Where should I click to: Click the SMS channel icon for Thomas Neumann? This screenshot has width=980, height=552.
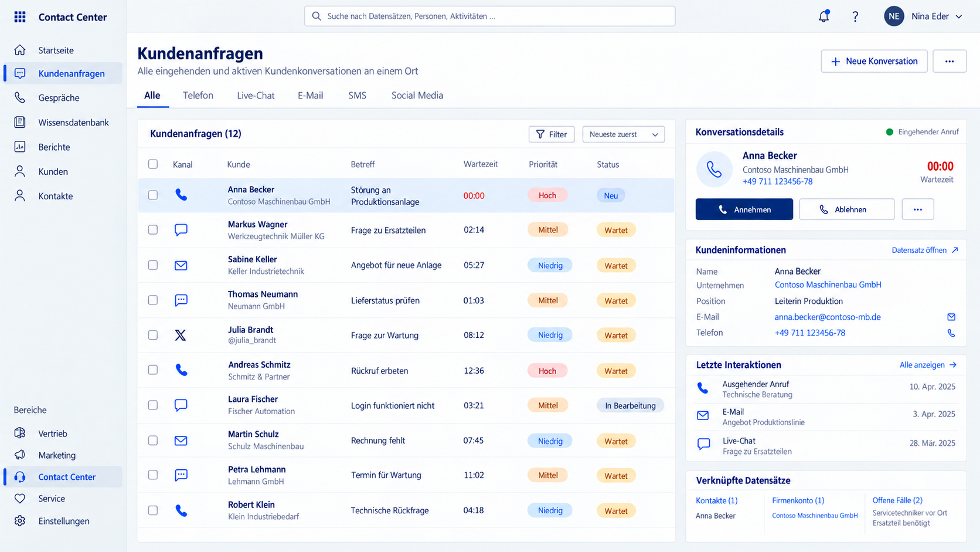[181, 300]
